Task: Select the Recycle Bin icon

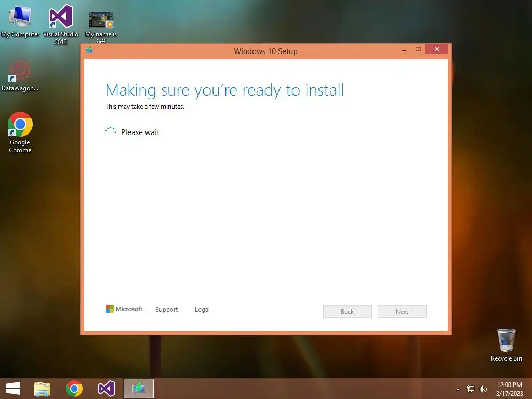Action: click(506, 345)
